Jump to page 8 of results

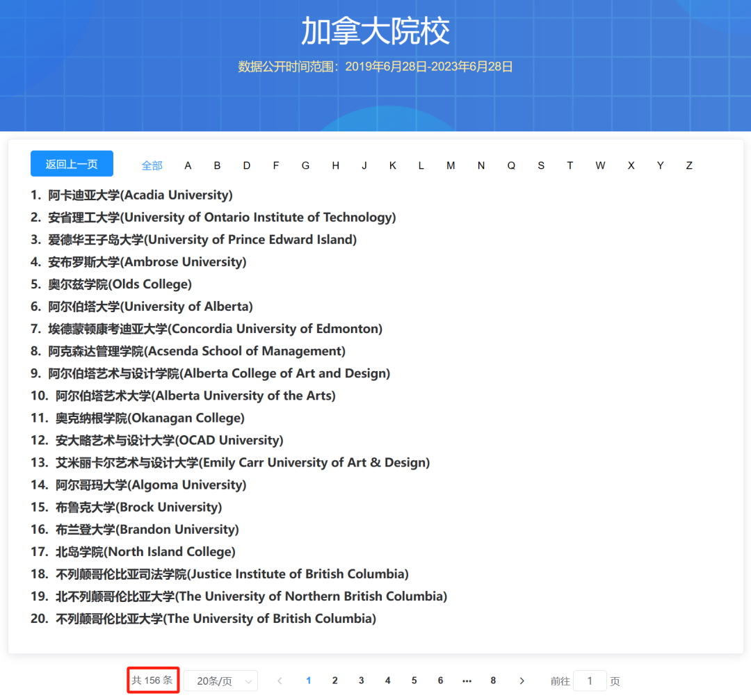click(x=493, y=681)
